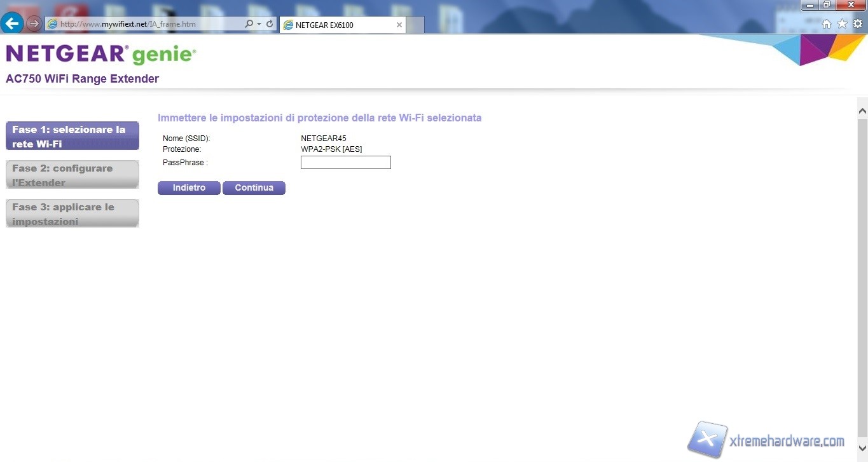
Task: Click the search magnifier icon in address bar
Action: (x=249, y=24)
